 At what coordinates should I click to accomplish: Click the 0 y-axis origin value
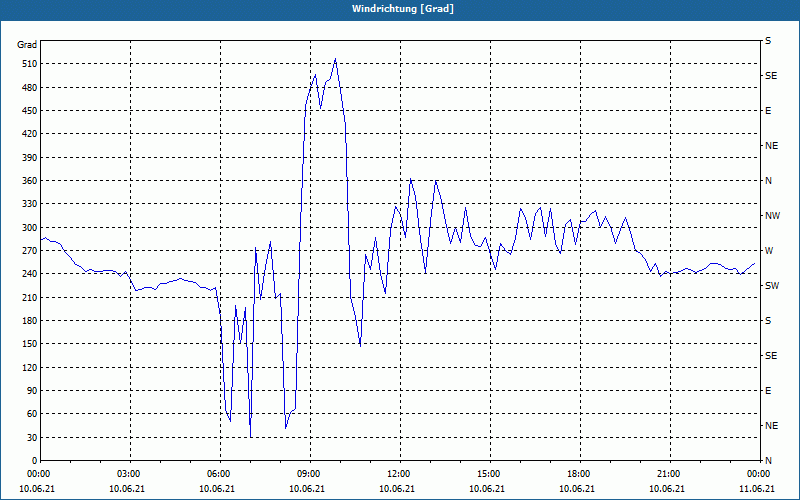(34, 461)
